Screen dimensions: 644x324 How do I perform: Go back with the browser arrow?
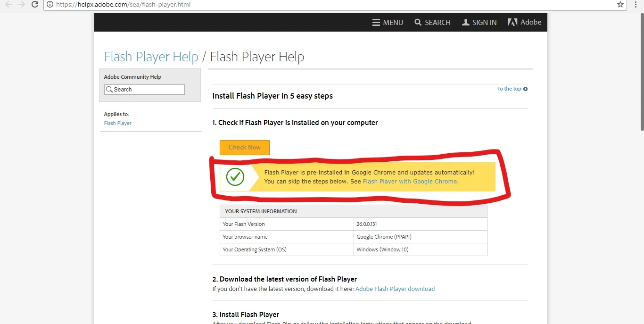tap(8, 4)
